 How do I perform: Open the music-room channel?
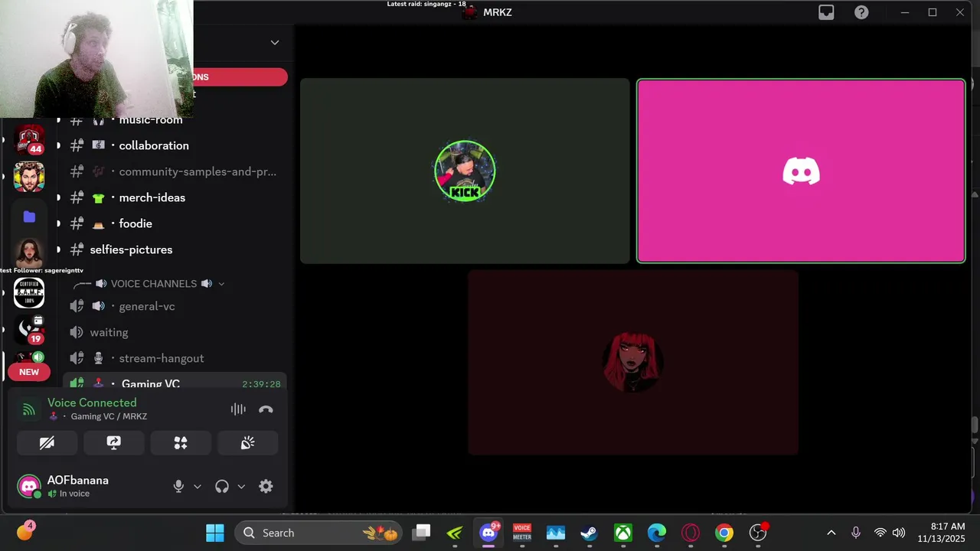click(x=151, y=119)
